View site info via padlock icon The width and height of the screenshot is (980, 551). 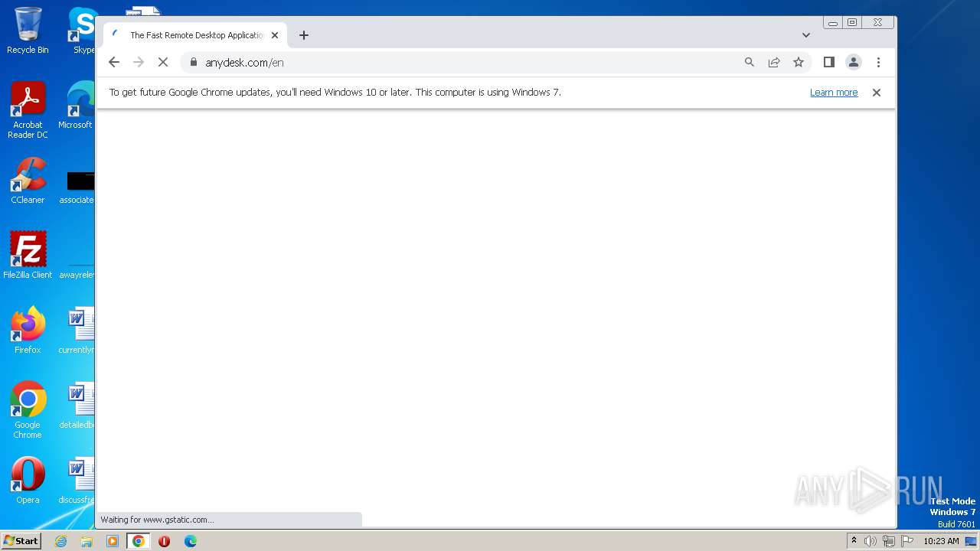[193, 62]
